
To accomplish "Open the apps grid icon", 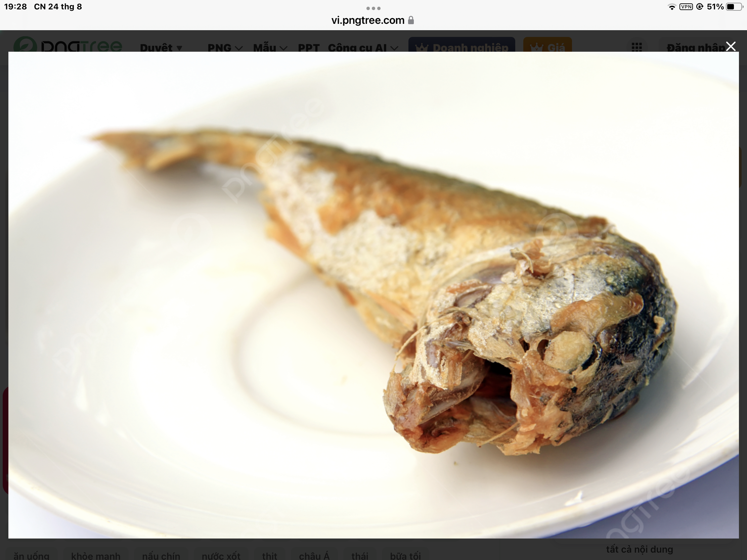I will [x=636, y=47].
